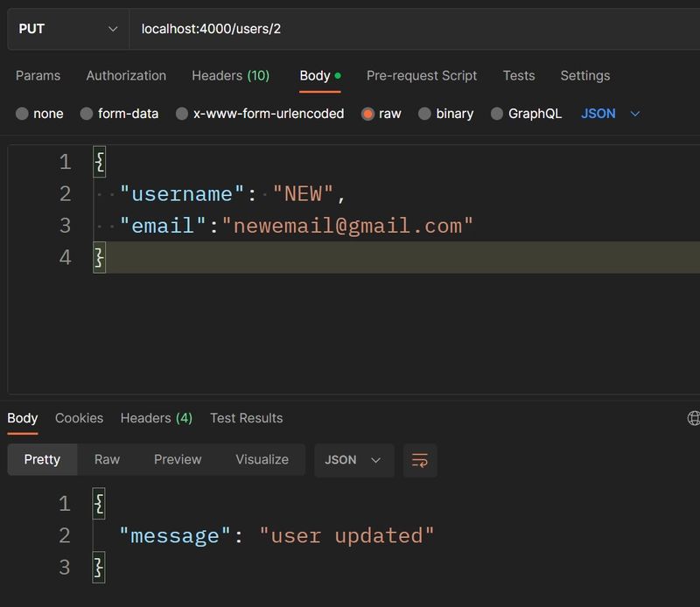Open the Pre-request Script tab

[422, 75]
